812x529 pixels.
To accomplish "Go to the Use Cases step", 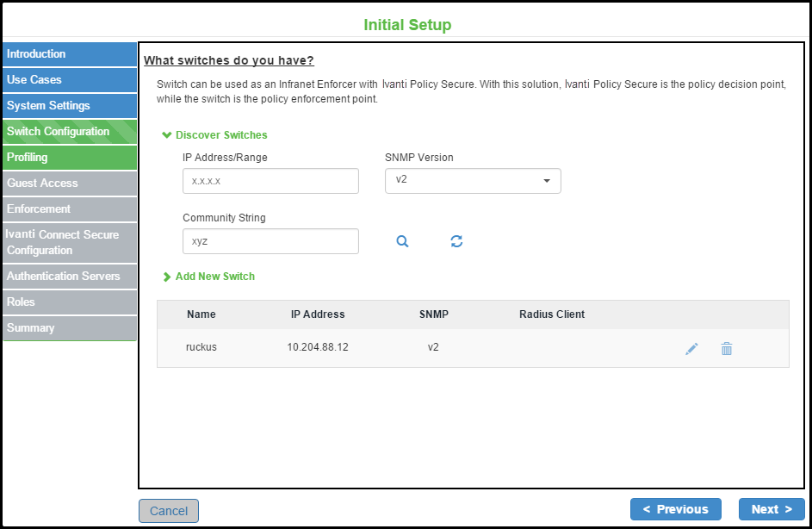I will point(69,80).
